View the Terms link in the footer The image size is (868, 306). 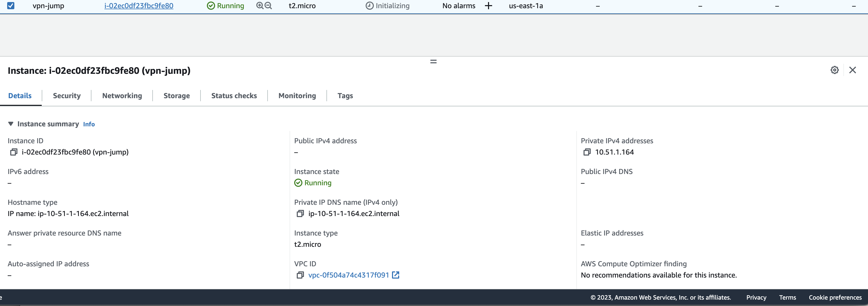pyautogui.click(x=787, y=297)
